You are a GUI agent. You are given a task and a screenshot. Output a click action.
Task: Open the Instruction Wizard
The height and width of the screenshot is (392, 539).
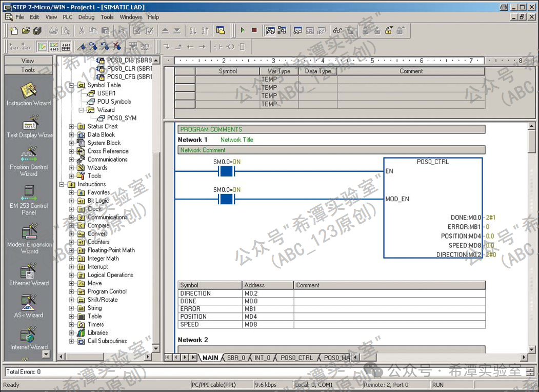click(29, 94)
